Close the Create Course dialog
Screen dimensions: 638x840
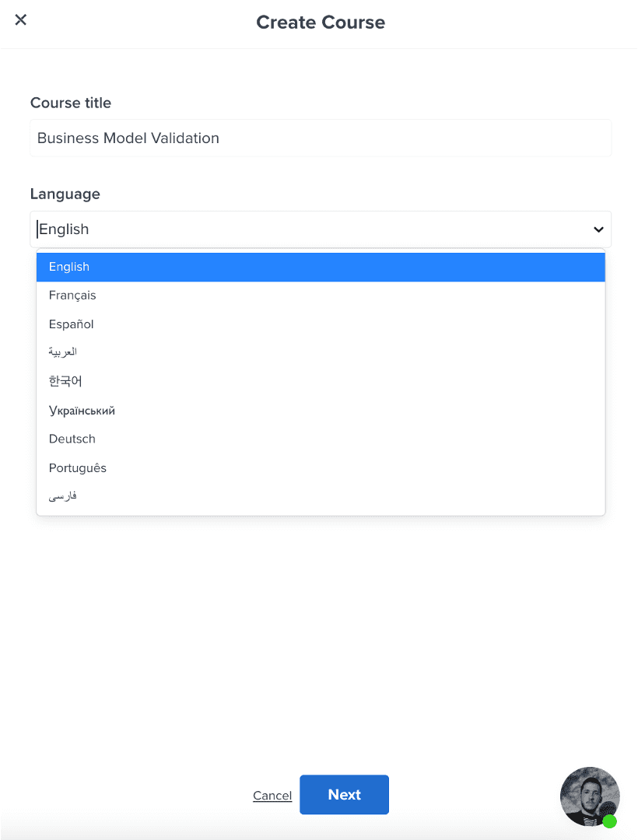tap(21, 20)
